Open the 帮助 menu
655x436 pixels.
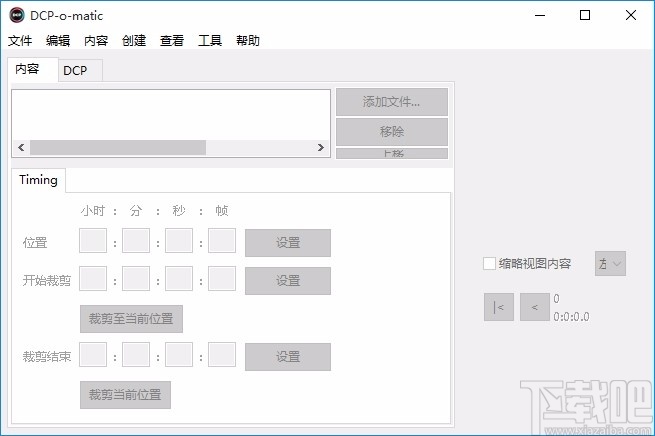point(248,41)
